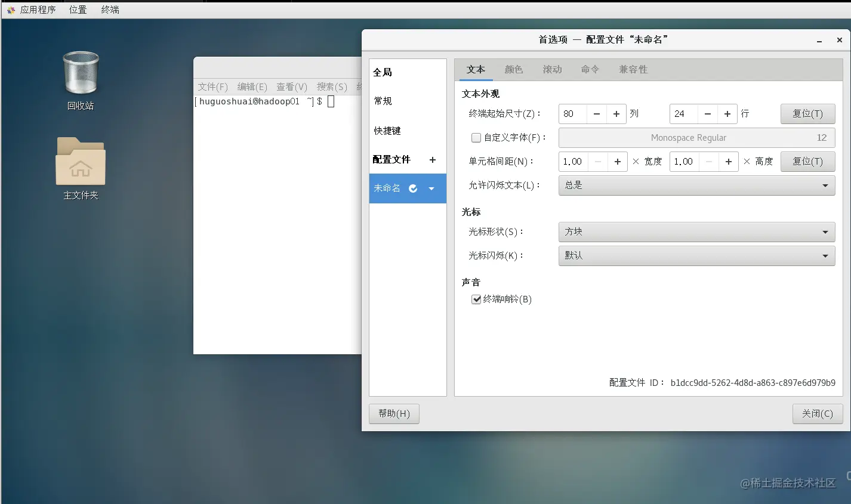Open the 光标闪烁 dropdown showing 默认

[696, 256]
